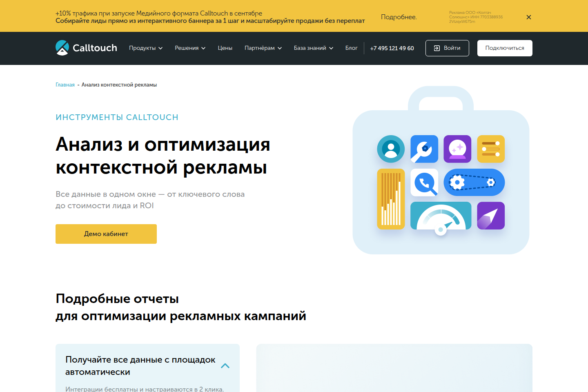Viewport: 588px width, 392px height.
Task: Click the Calltouch logo icon
Action: [x=62, y=48]
